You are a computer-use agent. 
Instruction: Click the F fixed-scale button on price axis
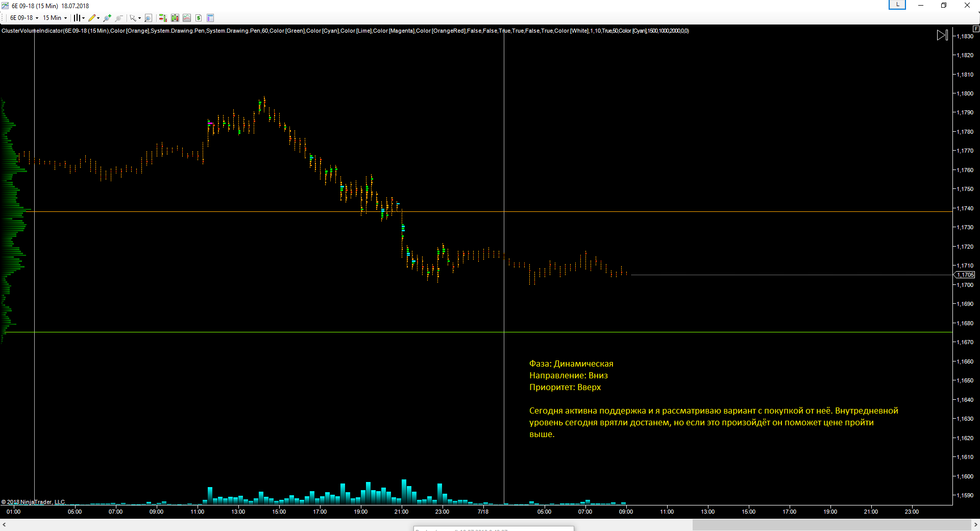(x=976, y=29)
